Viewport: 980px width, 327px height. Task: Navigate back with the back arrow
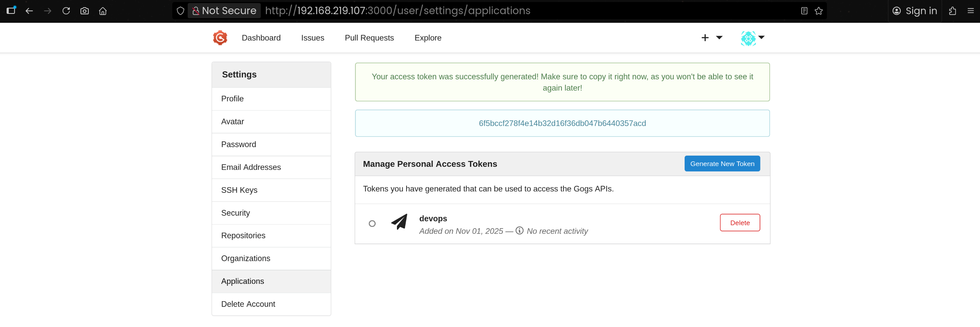(29, 11)
